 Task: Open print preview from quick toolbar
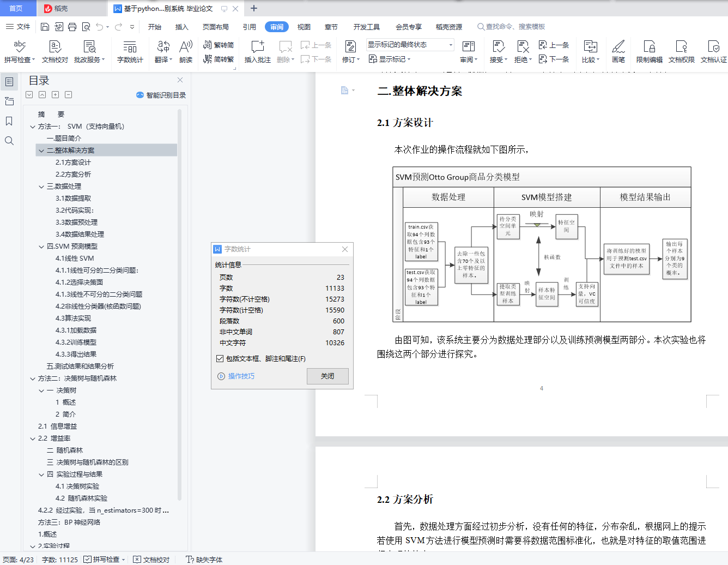tap(86, 27)
